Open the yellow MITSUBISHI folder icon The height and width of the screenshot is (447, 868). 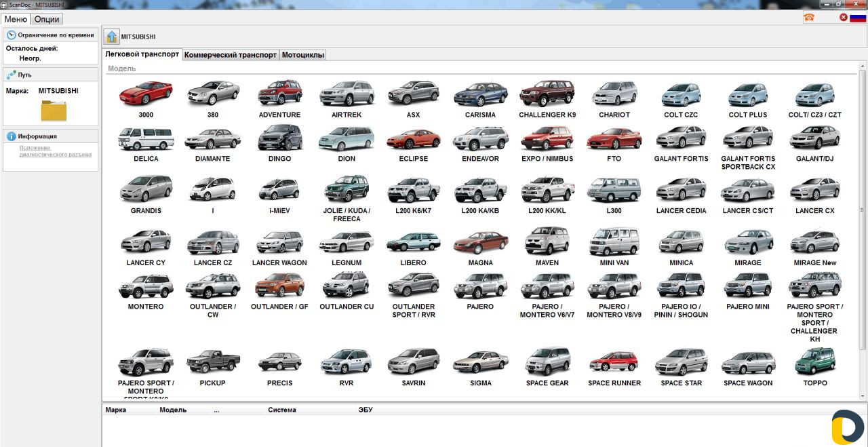click(x=54, y=111)
